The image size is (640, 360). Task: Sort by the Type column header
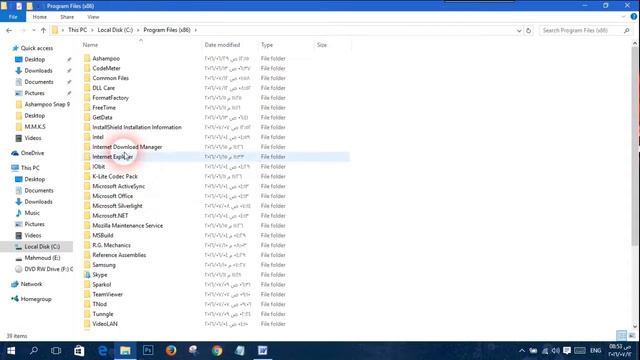267,45
